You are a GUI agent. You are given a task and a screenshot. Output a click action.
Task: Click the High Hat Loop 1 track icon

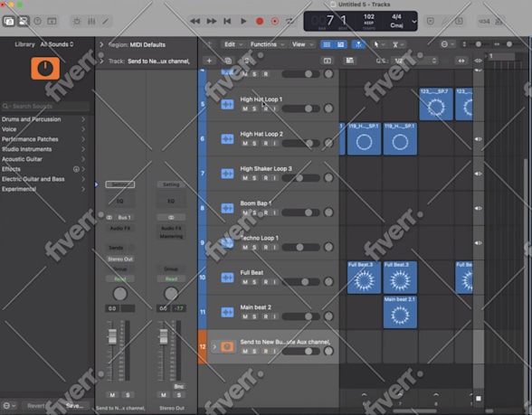(227, 104)
